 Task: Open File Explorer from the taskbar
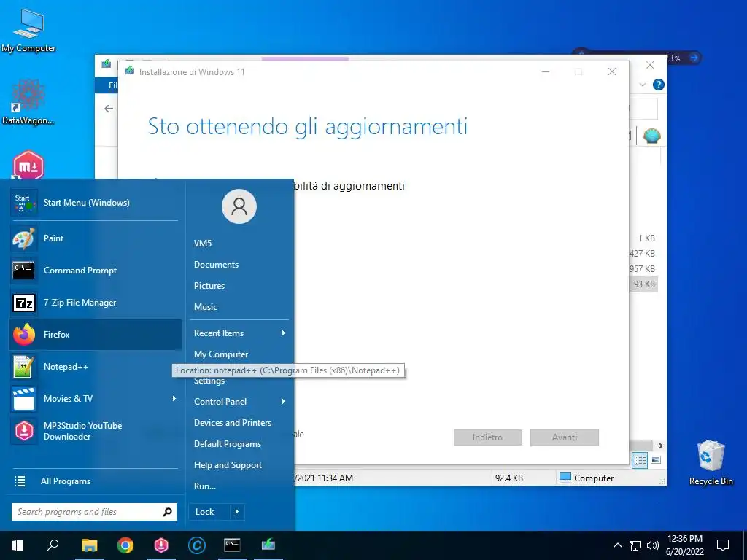[89, 545]
